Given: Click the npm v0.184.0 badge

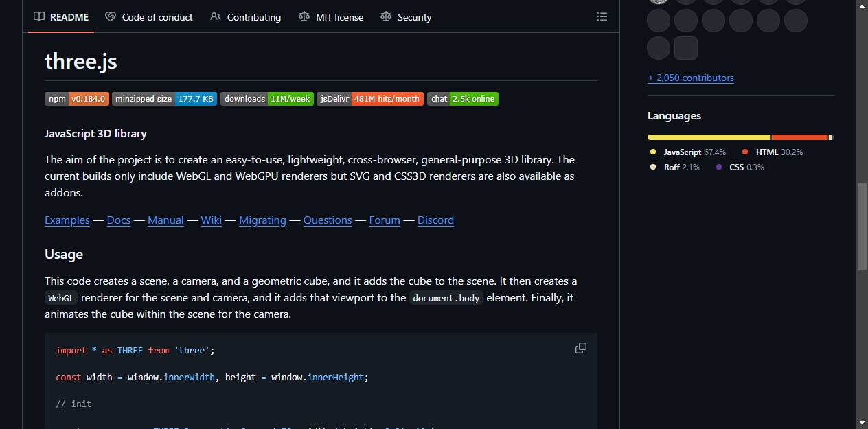Looking at the screenshot, I should pos(77,99).
